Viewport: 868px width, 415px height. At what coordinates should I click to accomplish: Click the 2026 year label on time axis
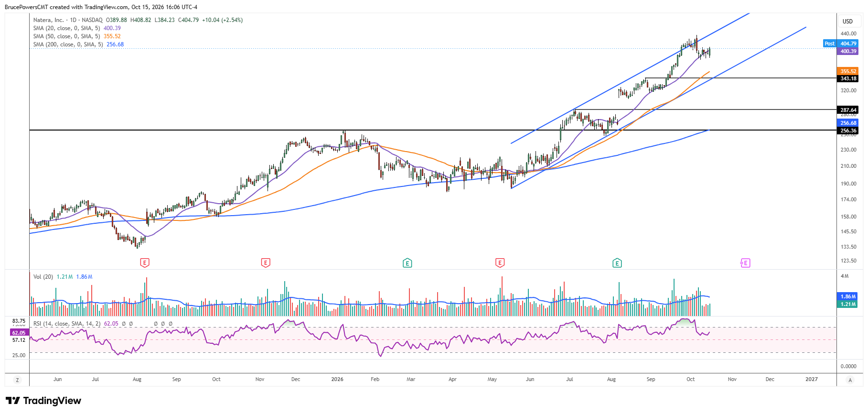(x=337, y=379)
